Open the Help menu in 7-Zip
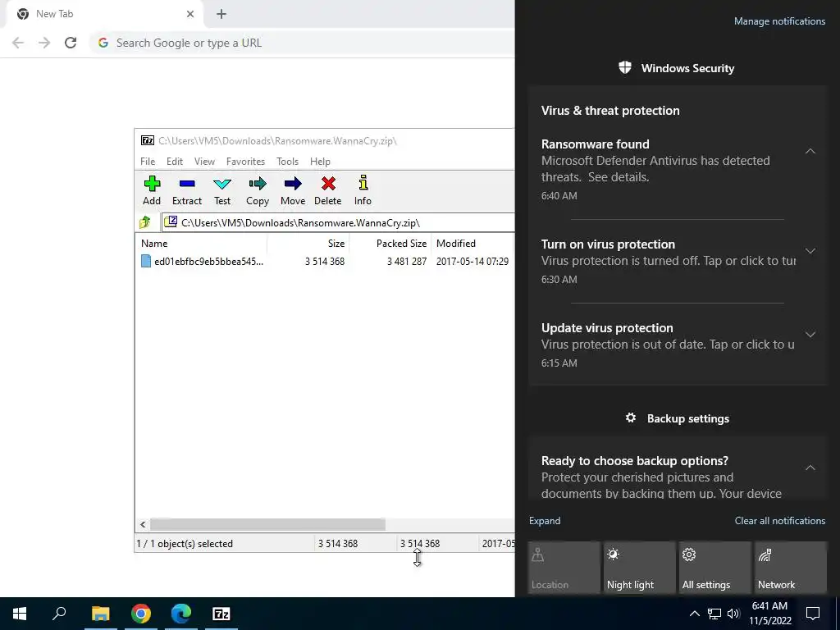The image size is (840, 630). tap(321, 162)
